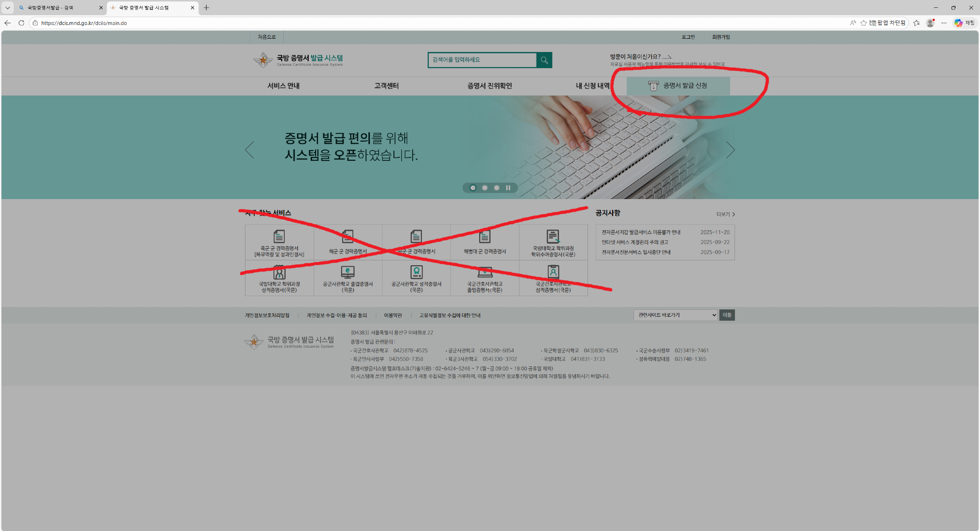The height and width of the screenshot is (531, 980).
Task: Pause the banner slideshow
Action: coord(508,188)
